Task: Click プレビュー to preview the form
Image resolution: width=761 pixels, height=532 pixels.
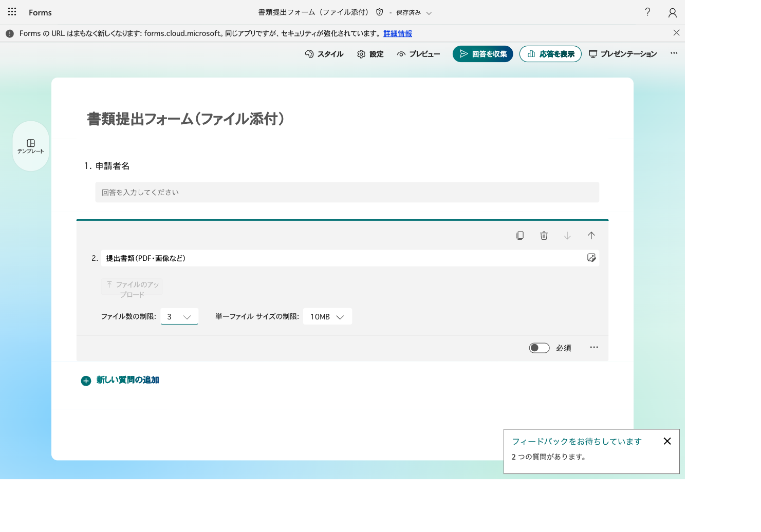Action: 418,54
